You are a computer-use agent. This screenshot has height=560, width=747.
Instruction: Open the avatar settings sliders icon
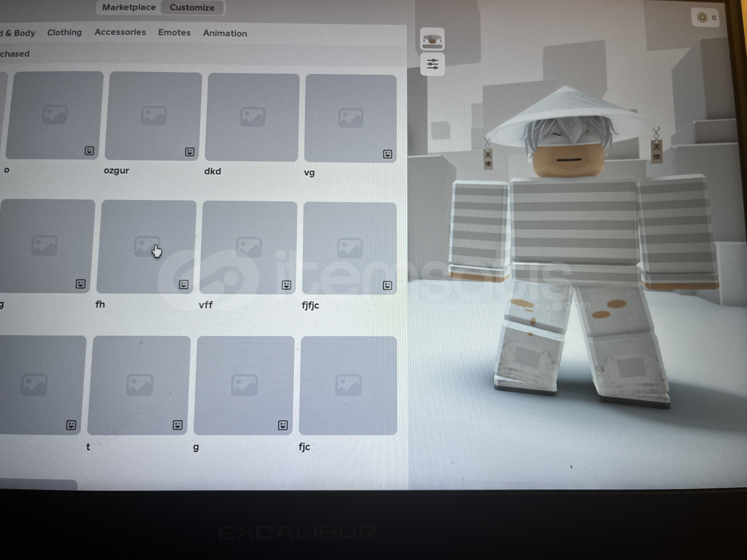pyautogui.click(x=432, y=64)
